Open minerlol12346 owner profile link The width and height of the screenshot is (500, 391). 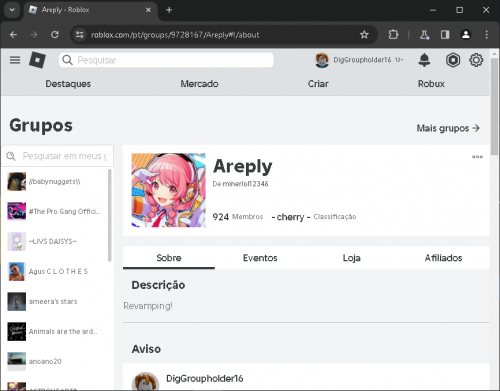245,184
